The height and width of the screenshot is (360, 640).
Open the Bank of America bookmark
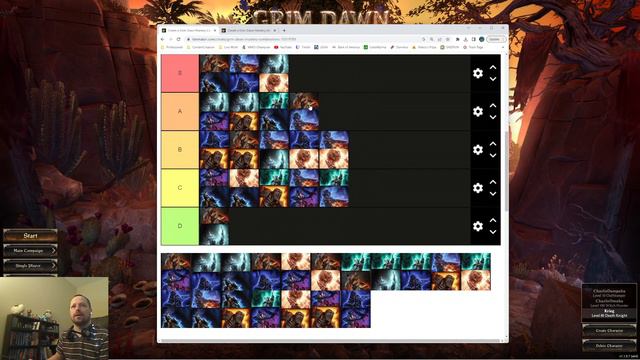pos(346,47)
